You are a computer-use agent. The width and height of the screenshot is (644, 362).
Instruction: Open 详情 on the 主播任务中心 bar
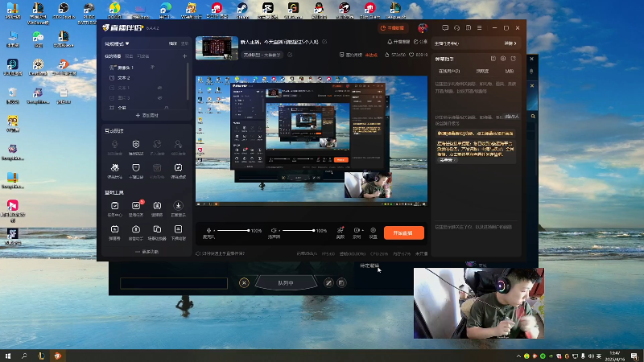click(510, 43)
